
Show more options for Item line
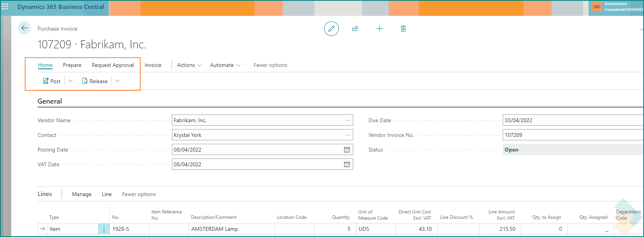104,229
